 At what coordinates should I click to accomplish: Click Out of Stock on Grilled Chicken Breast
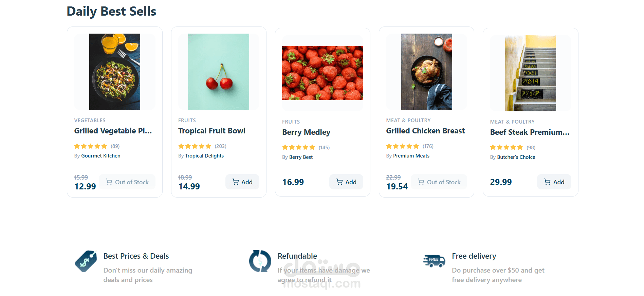click(439, 182)
